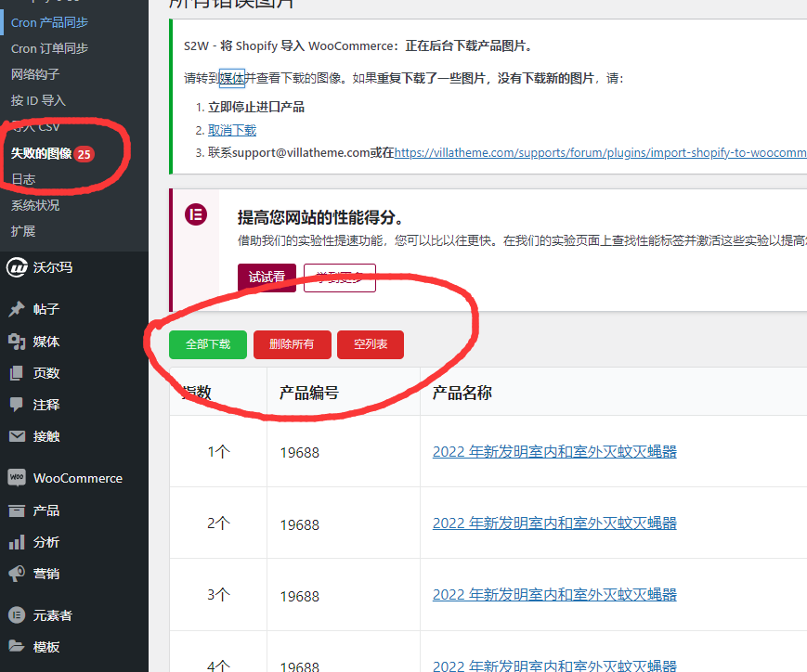This screenshot has height=672, width=807.
Task: Click the 取消下载 link
Action: (x=232, y=130)
